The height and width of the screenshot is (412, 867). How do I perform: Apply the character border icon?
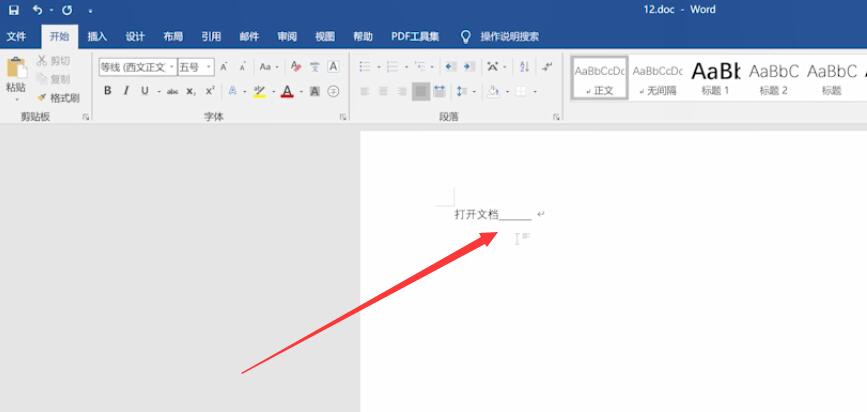click(x=333, y=67)
